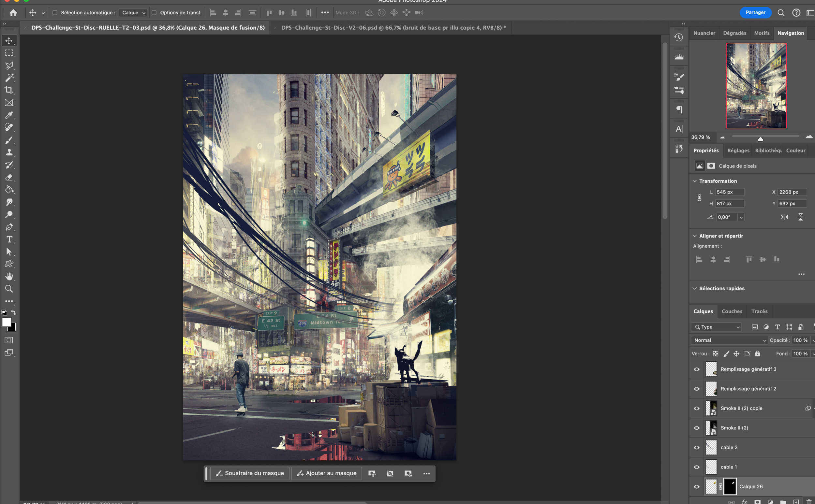Switch to the Couches tab
This screenshot has height=504, width=815.
coord(732,311)
